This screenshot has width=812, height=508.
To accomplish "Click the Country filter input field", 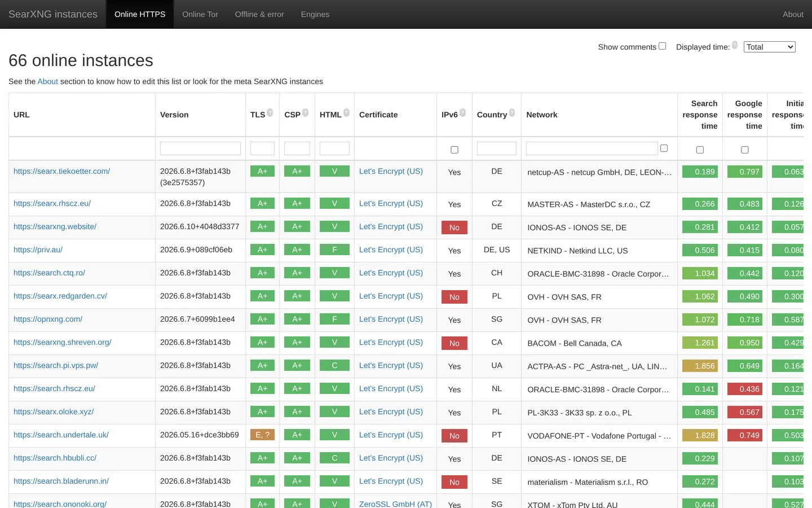I will coord(497,148).
